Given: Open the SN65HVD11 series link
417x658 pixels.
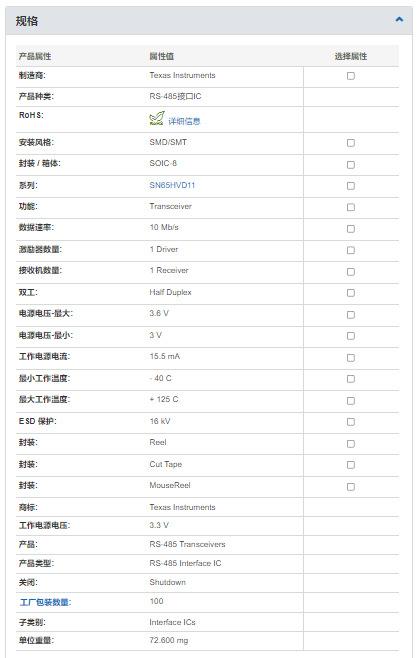Looking at the screenshot, I should (172, 185).
